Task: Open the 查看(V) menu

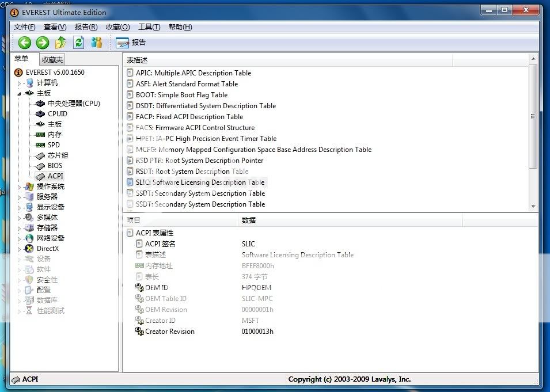Action: coord(55,27)
